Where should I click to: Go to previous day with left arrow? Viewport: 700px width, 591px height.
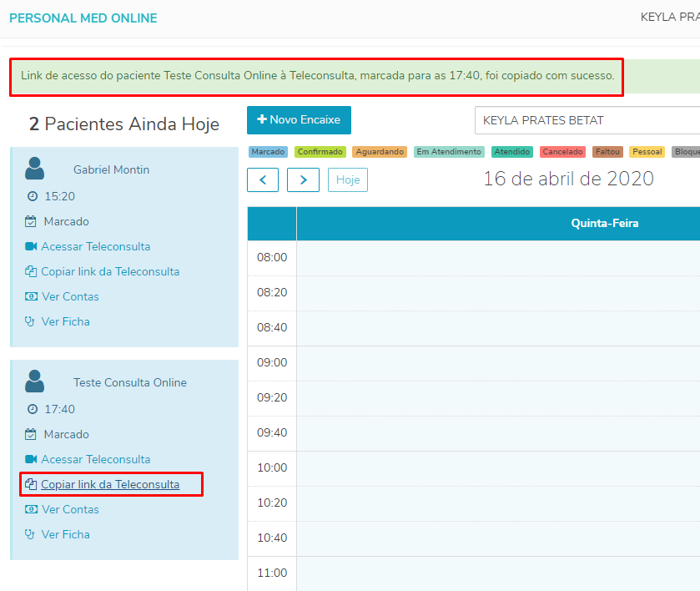[263, 180]
